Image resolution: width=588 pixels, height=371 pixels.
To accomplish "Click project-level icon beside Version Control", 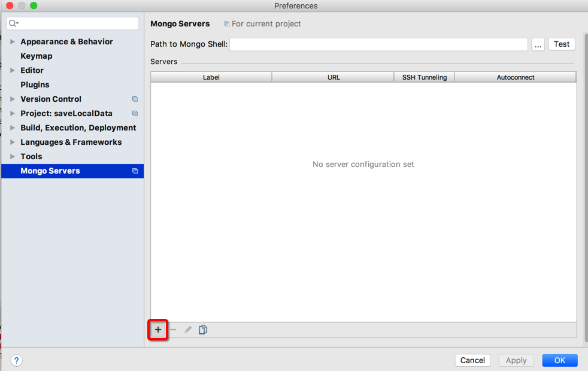I will tap(135, 99).
